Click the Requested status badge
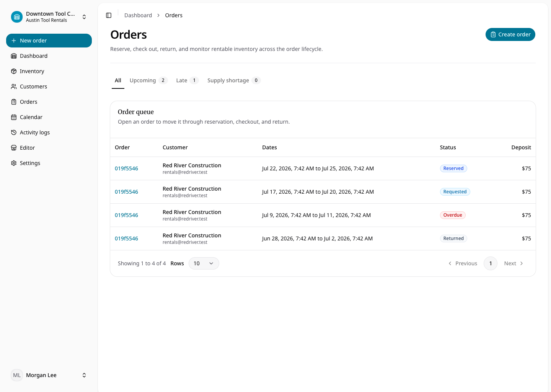This screenshot has height=392, width=551. coord(455,192)
